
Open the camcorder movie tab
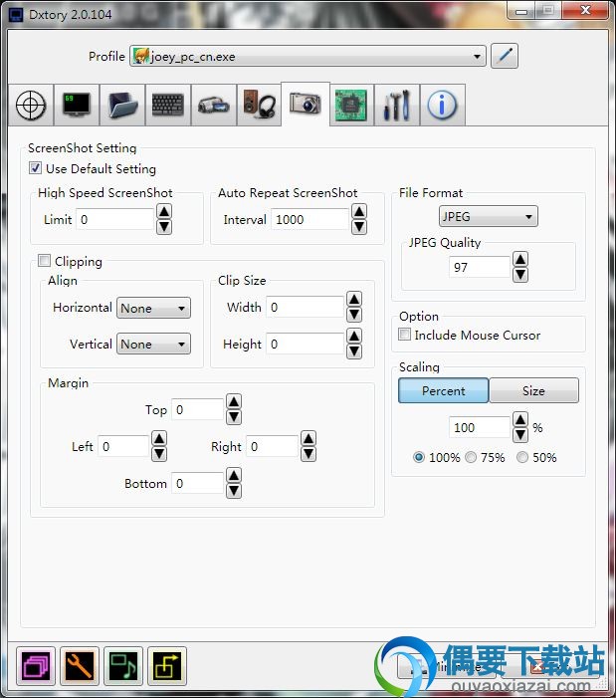[214, 106]
